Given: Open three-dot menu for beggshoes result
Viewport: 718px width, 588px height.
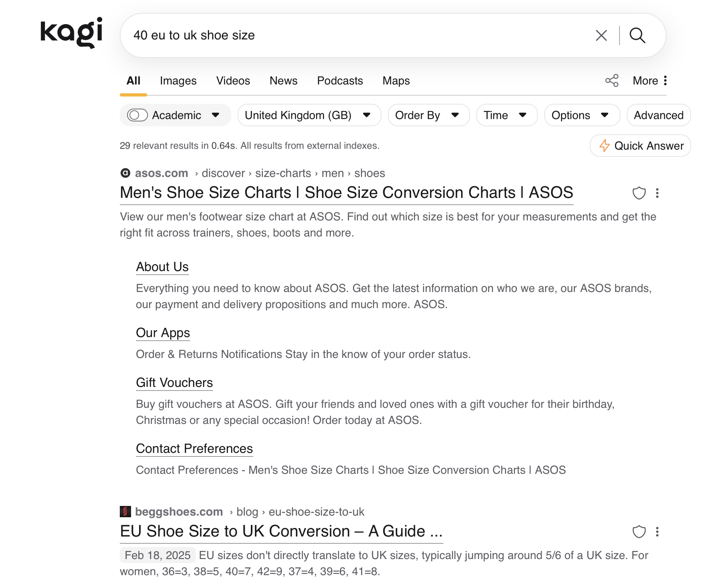Looking at the screenshot, I should (657, 532).
